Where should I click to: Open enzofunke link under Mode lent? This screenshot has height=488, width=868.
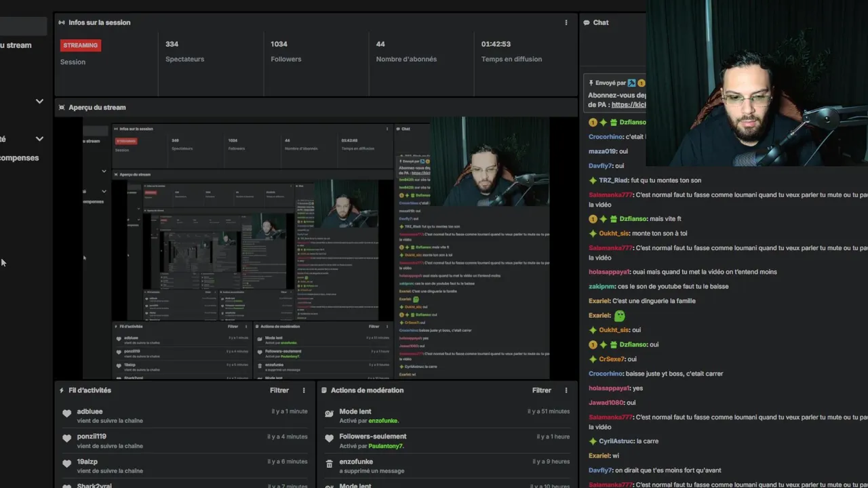383,421
